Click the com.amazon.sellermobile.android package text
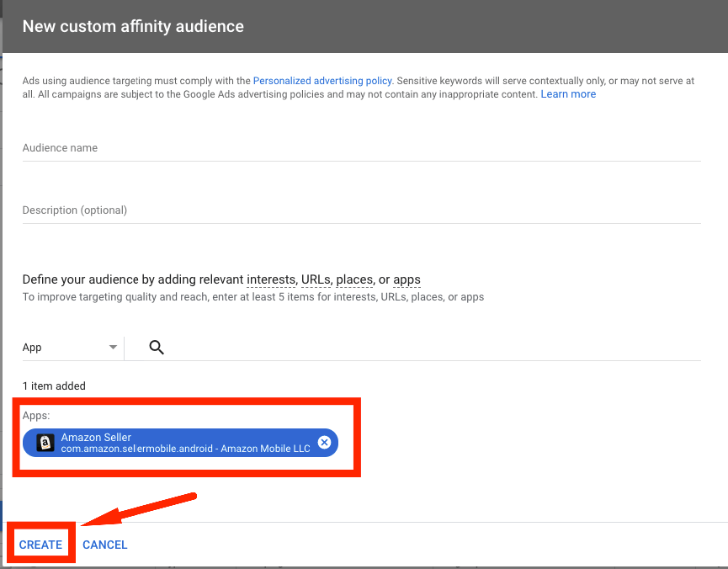Screen dimensions: 728x569 [x=185, y=449]
